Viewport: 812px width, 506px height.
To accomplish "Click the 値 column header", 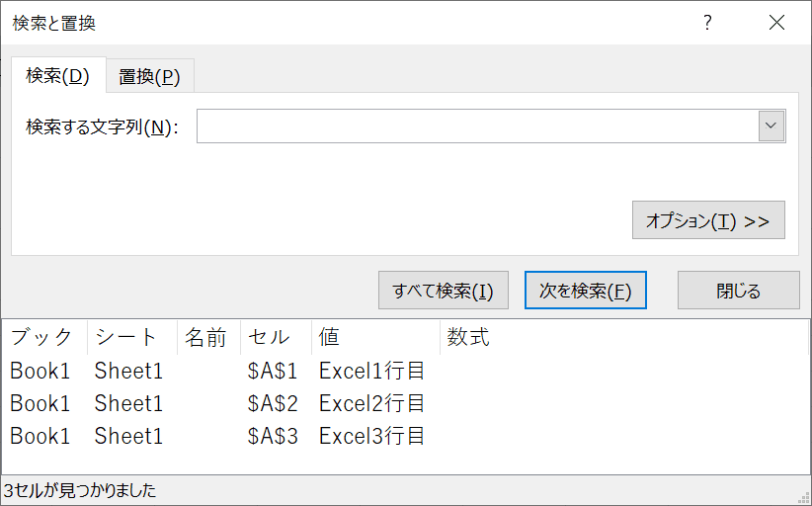I will (x=376, y=337).
